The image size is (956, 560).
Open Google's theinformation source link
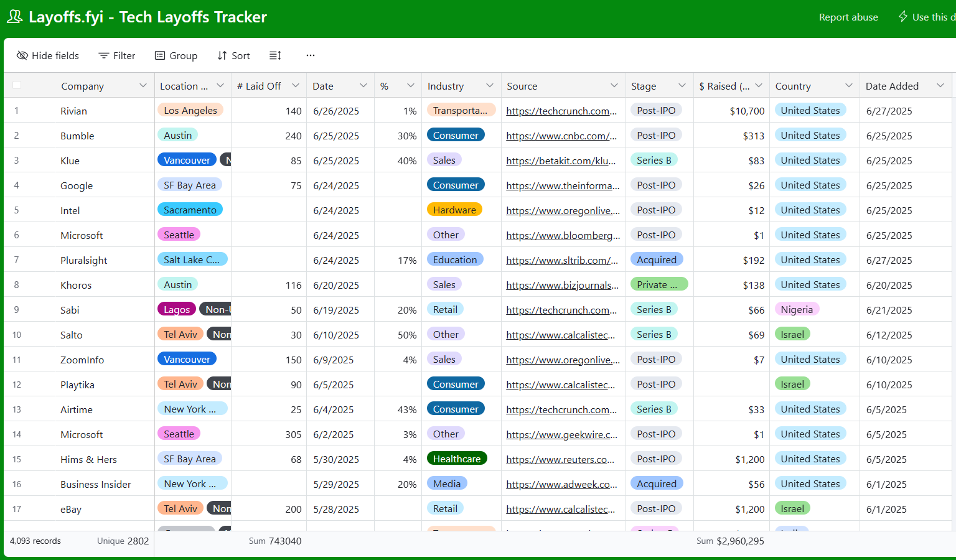click(x=563, y=185)
